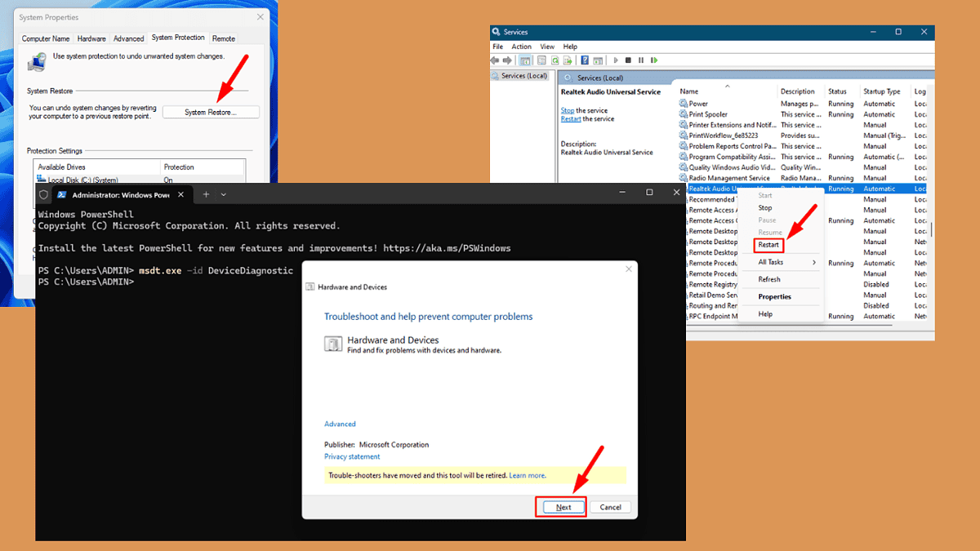Click the Back arrow in the Services toolbar

pyautogui.click(x=495, y=60)
